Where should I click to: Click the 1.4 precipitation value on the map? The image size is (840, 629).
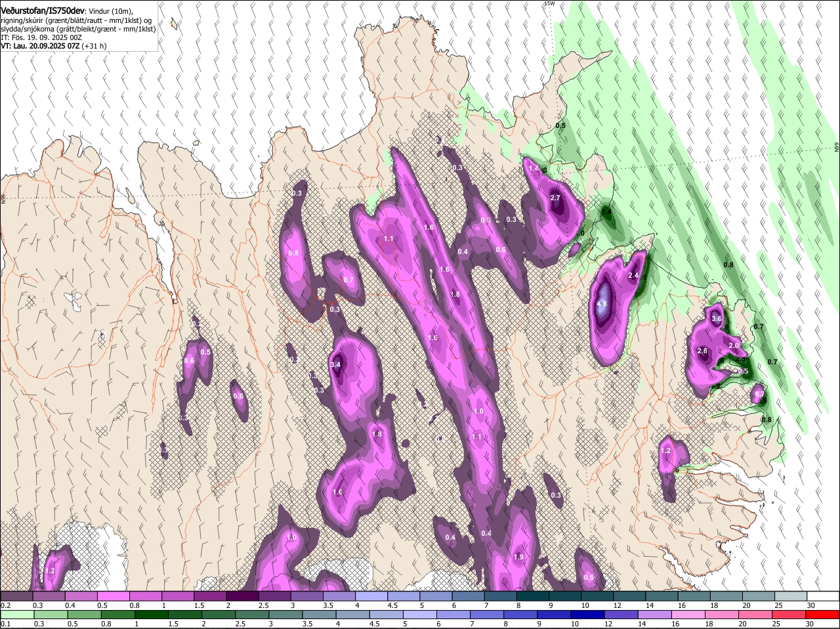click(x=534, y=169)
